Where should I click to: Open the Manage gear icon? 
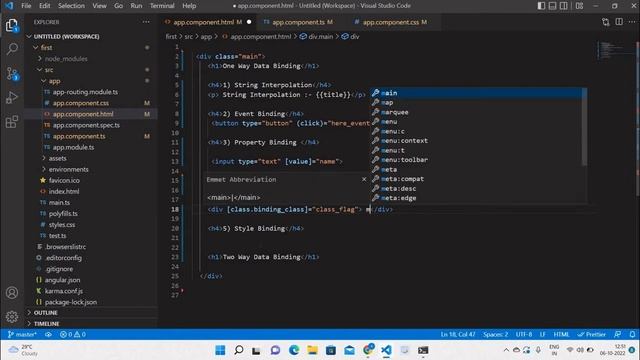(x=12, y=316)
